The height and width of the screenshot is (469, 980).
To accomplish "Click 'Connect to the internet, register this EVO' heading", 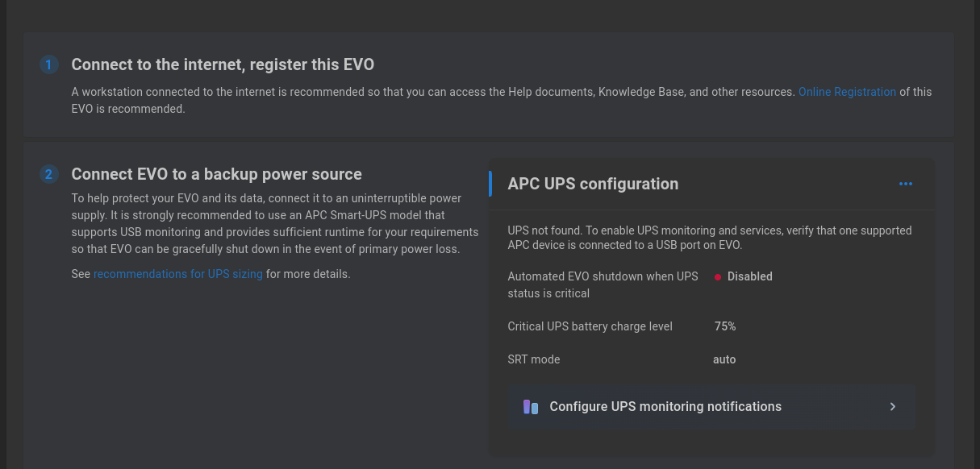I will [223, 64].
